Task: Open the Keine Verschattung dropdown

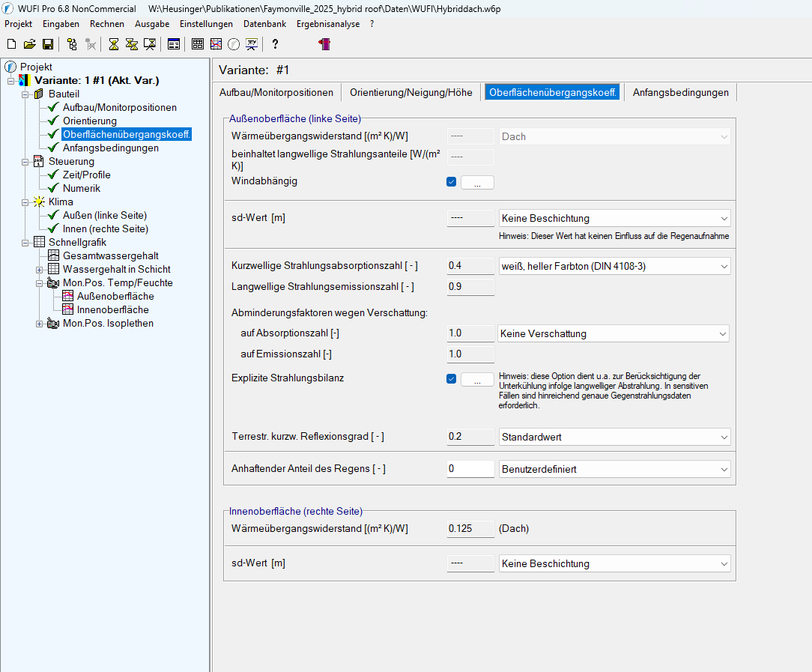Action: coord(613,333)
